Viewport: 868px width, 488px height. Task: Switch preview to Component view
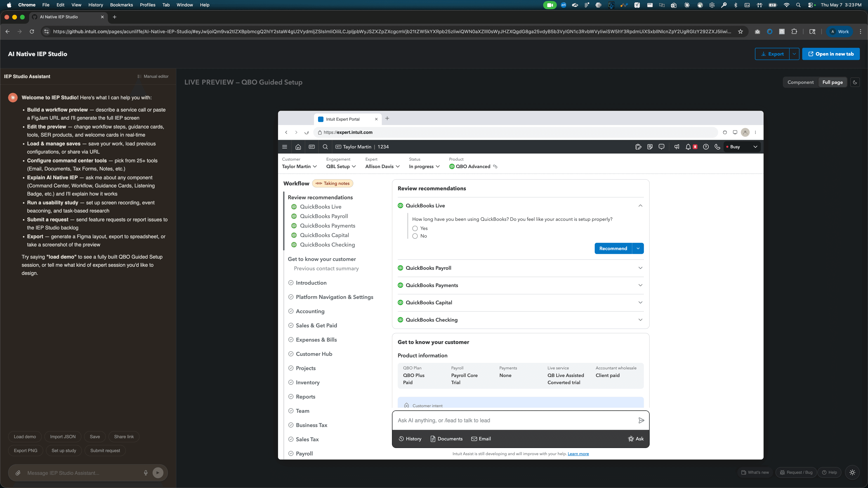coord(800,82)
